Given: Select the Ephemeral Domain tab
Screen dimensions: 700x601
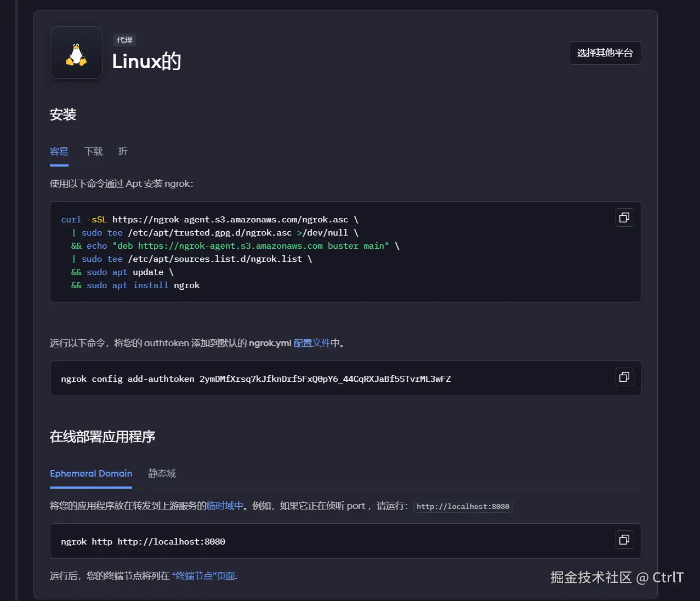Looking at the screenshot, I should (91, 474).
